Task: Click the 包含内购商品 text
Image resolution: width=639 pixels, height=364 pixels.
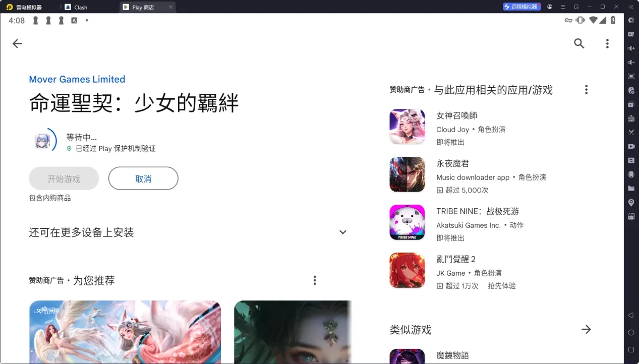Action: [x=50, y=198]
